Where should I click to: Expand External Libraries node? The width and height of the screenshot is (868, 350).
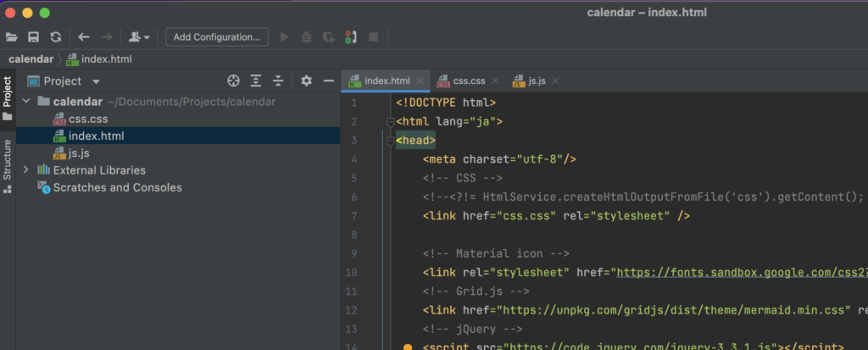coord(25,170)
